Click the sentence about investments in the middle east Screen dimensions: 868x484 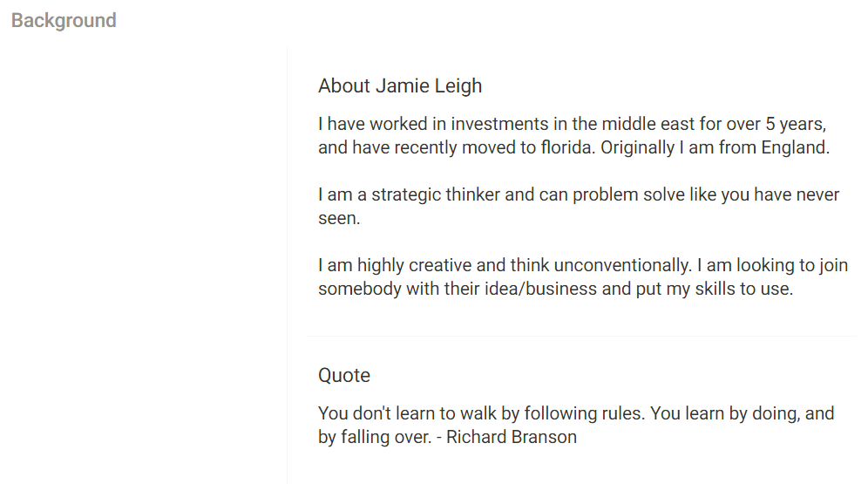click(572, 124)
